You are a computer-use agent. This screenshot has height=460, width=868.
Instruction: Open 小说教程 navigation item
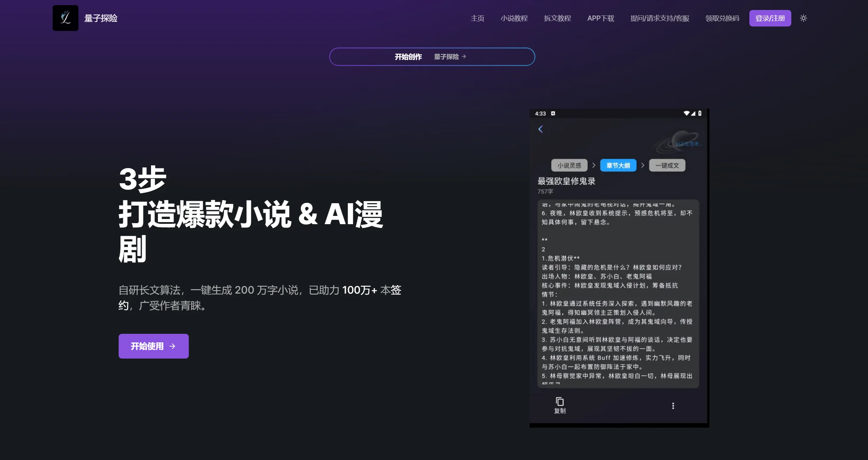[x=514, y=18]
